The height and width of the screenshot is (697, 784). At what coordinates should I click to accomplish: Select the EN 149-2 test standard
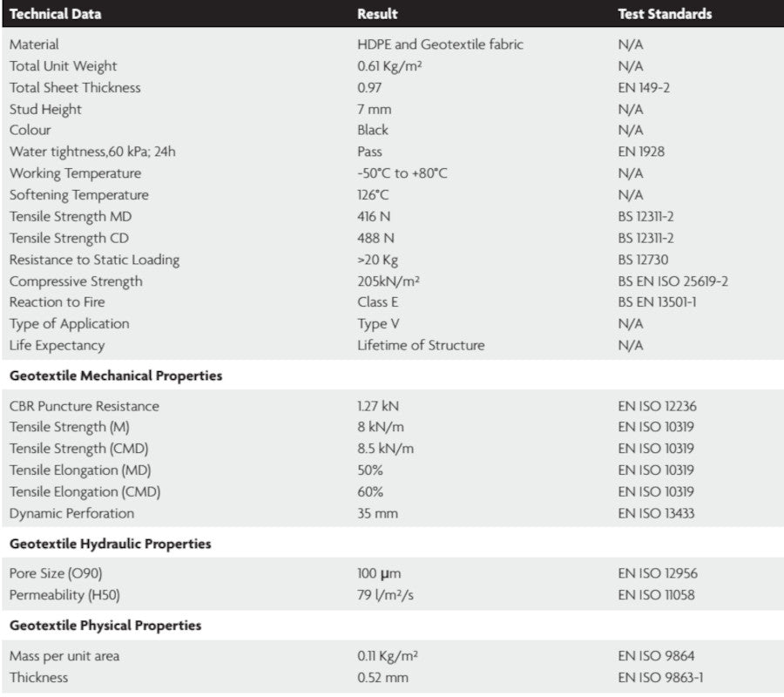click(644, 87)
